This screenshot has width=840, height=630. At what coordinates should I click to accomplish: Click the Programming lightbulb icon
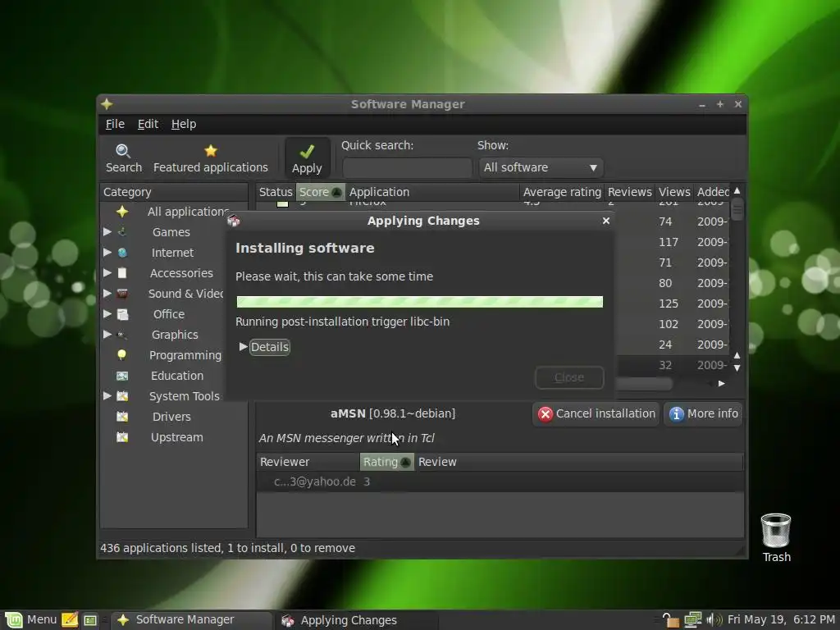point(122,355)
